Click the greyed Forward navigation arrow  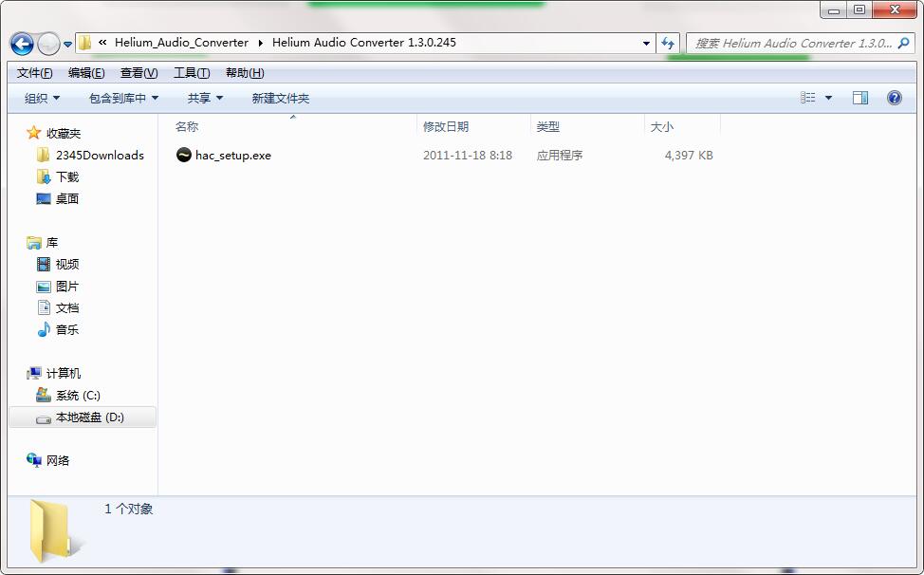pos(48,43)
